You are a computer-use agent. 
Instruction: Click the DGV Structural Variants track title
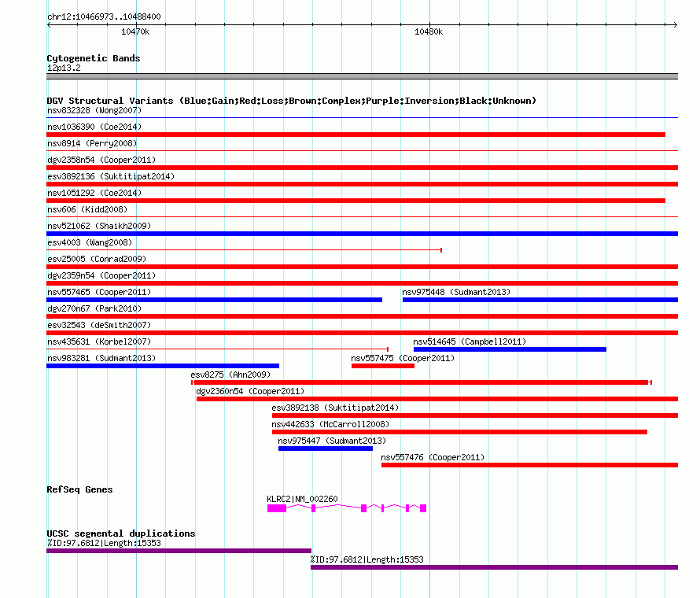[291, 101]
